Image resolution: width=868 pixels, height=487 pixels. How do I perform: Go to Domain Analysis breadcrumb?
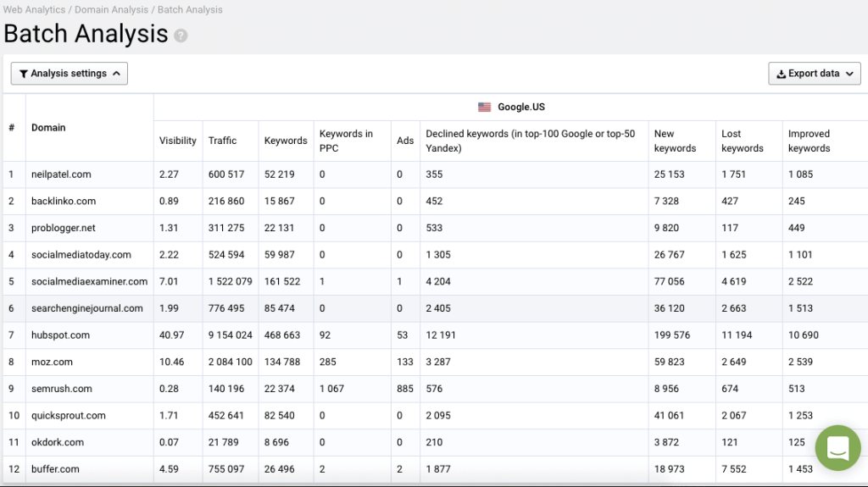[x=111, y=9]
